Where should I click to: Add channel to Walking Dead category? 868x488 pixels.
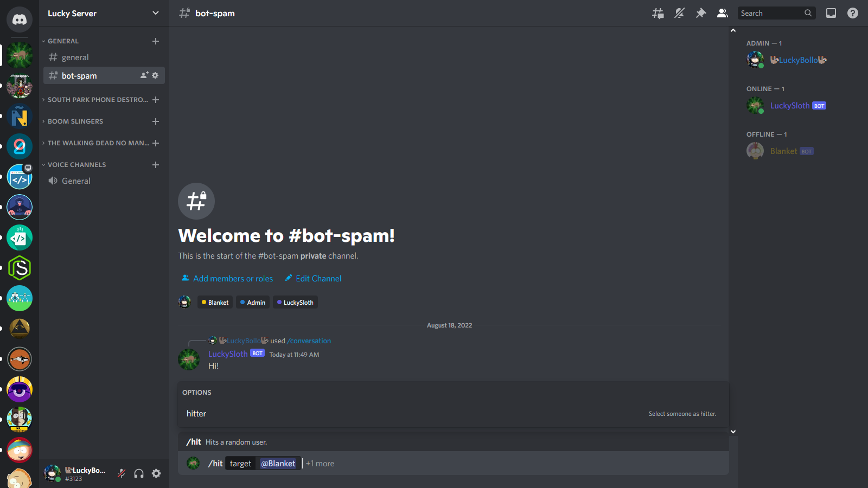click(x=156, y=143)
